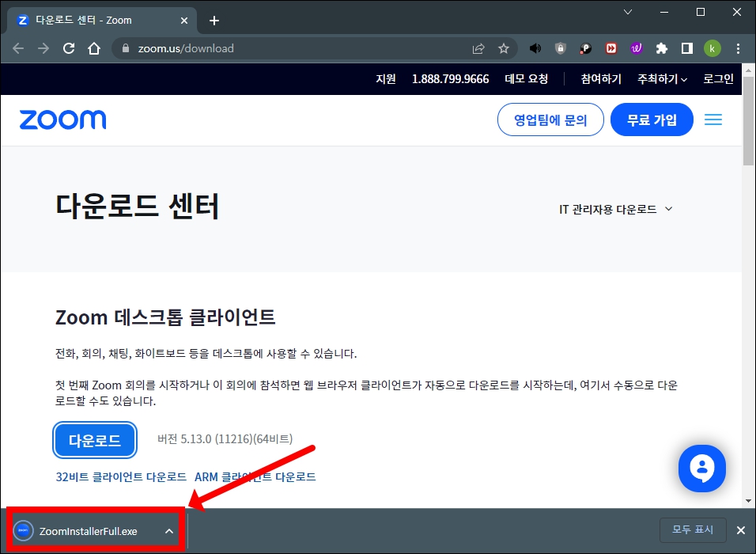This screenshot has height=554, width=756.
Task: Open the browser extensions puzzle piece menu
Action: [x=661, y=48]
